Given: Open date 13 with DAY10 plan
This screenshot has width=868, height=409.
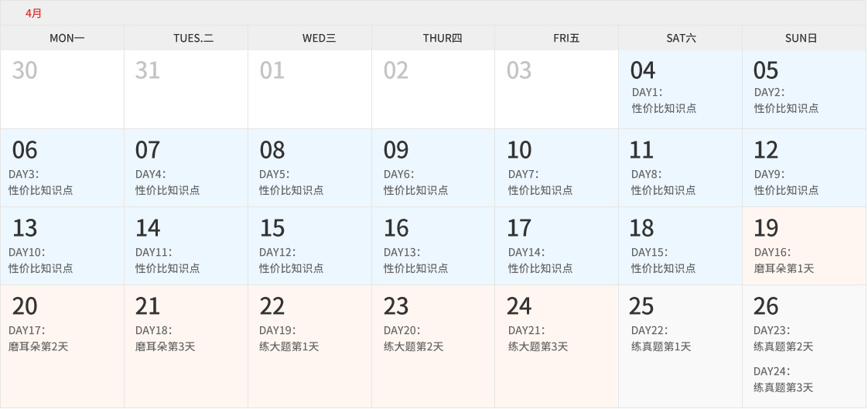Looking at the screenshot, I should (x=62, y=246).
